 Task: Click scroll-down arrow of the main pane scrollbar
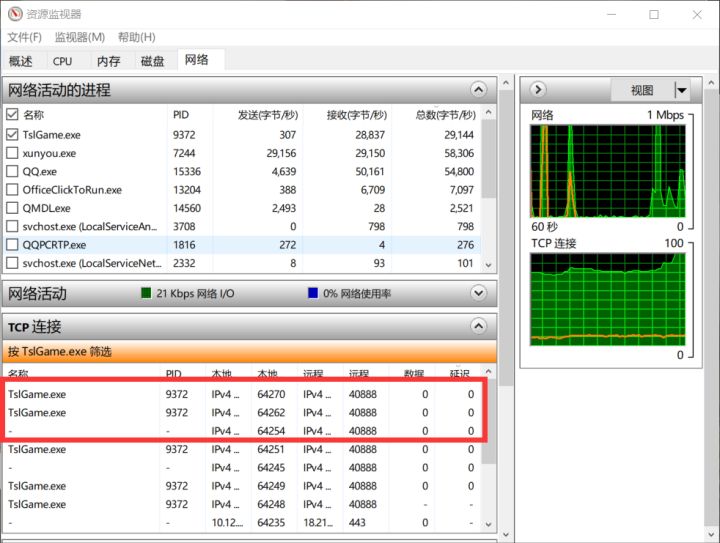click(506, 534)
